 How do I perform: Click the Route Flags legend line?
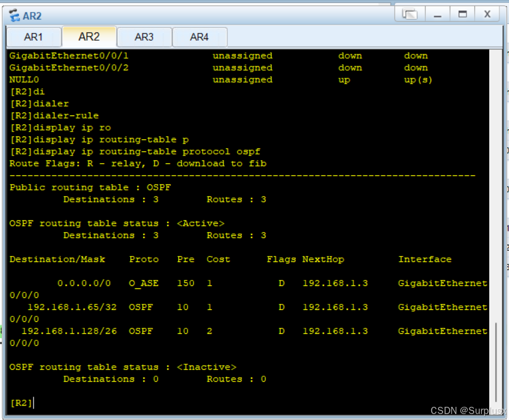tap(138, 164)
